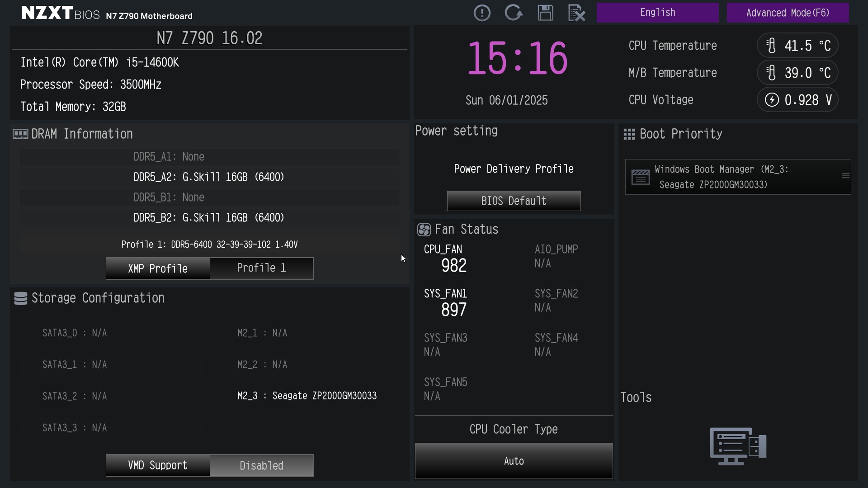Click the Boot Priority grid icon
The height and width of the screenshot is (488, 868).
click(x=629, y=134)
